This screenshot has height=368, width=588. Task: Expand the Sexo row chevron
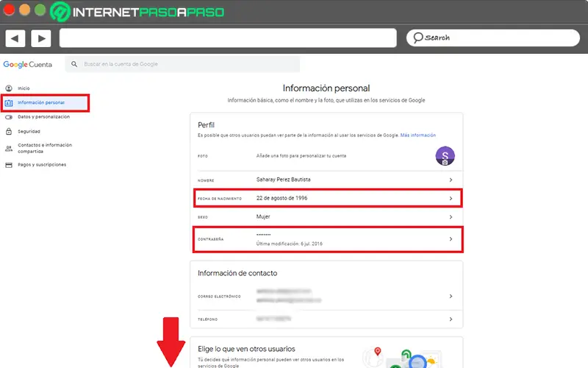coord(451,218)
